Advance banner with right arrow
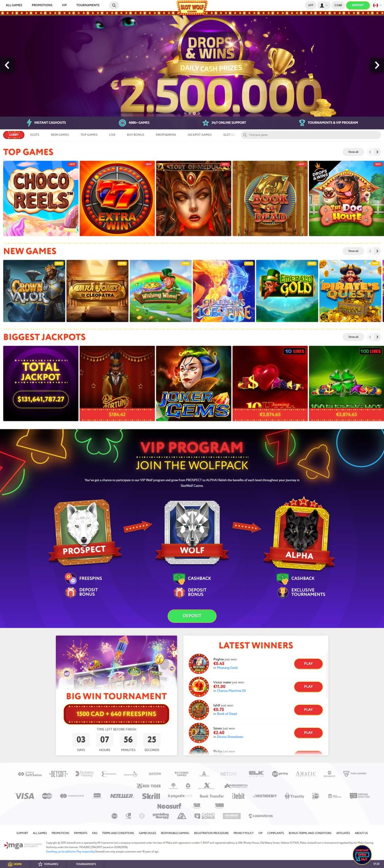This screenshot has height=868, width=384. tap(377, 65)
